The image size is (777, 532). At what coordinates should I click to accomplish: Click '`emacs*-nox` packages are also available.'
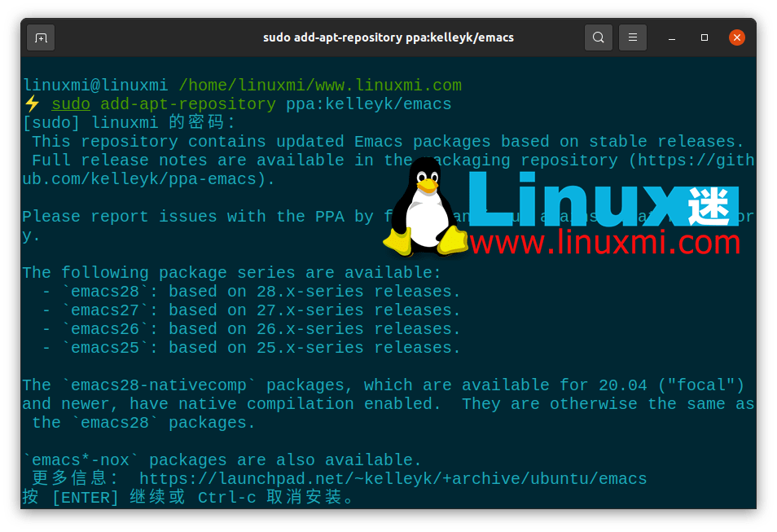click(x=222, y=460)
